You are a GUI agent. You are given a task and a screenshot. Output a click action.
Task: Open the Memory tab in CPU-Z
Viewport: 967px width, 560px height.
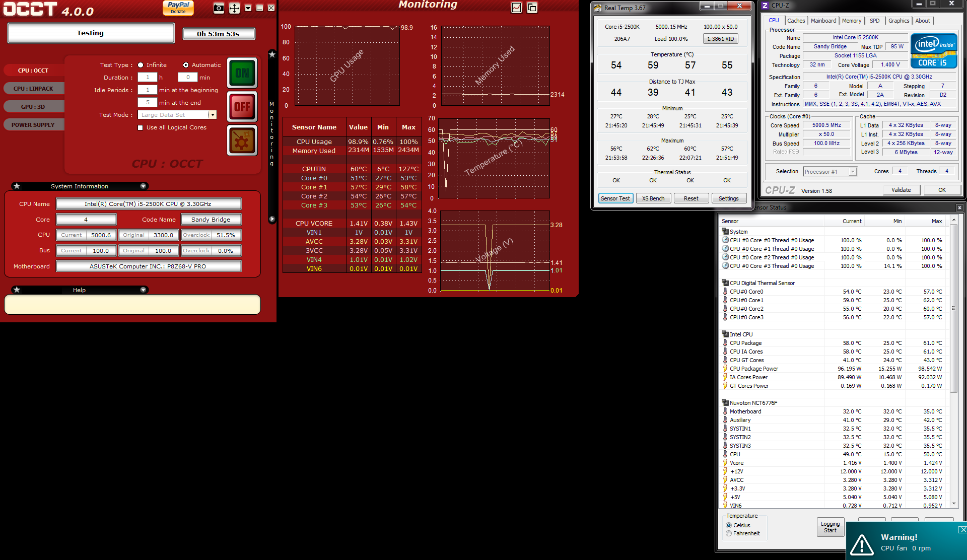pyautogui.click(x=852, y=21)
